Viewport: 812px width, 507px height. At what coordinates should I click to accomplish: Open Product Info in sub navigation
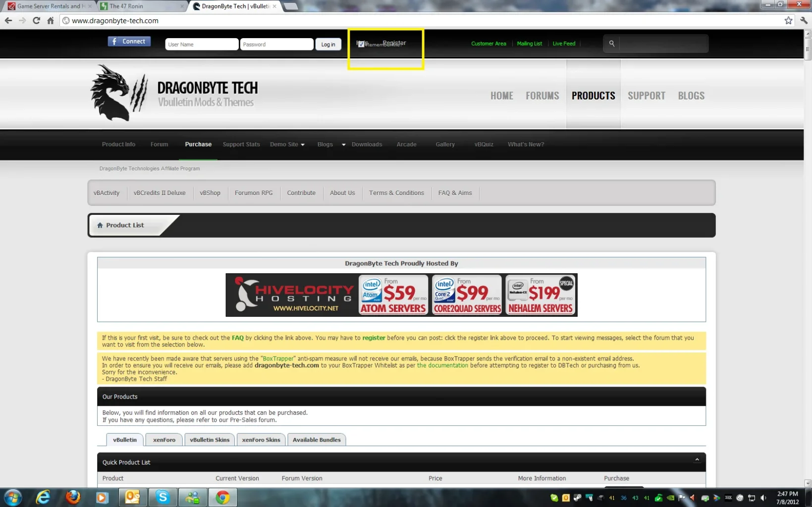tap(118, 144)
